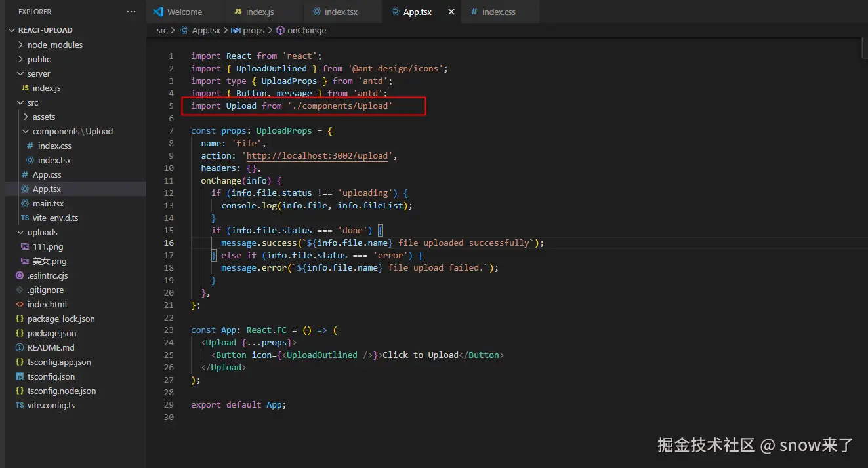Collapse the uploads folder

click(20, 232)
